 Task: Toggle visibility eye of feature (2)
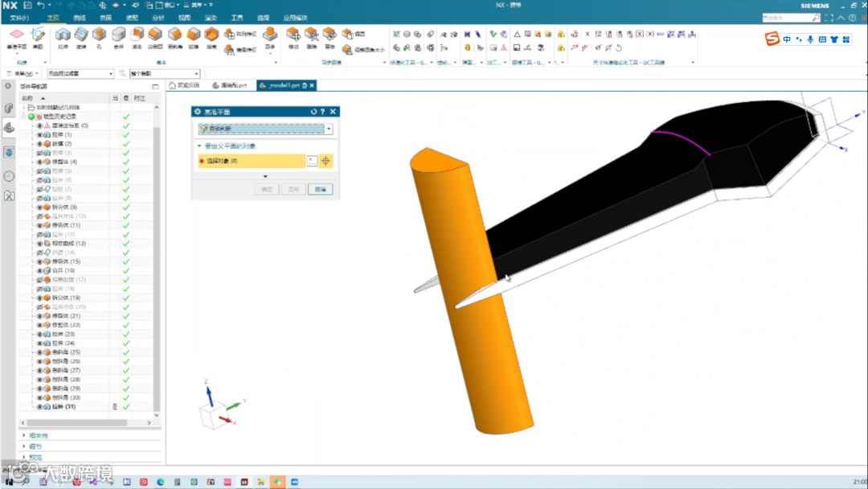coord(40,144)
